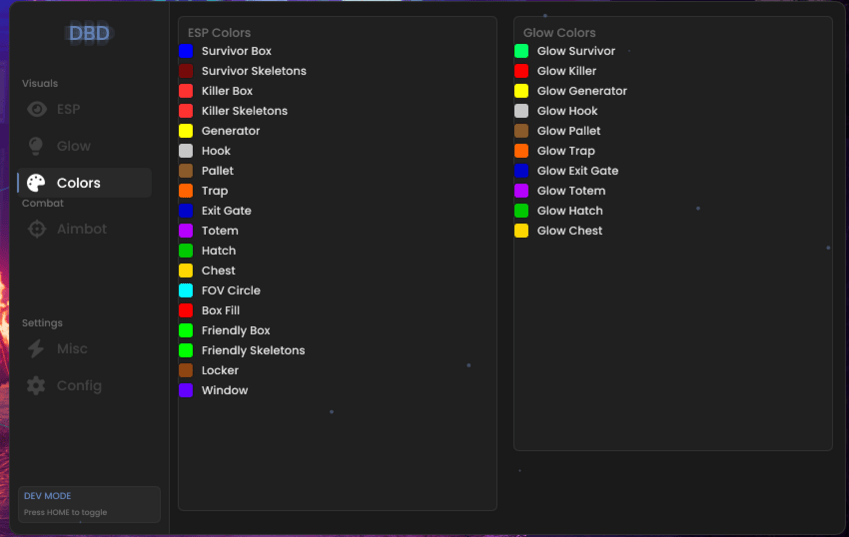
Task: Change the Glow Survivor green swatch
Action: pyautogui.click(x=521, y=51)
